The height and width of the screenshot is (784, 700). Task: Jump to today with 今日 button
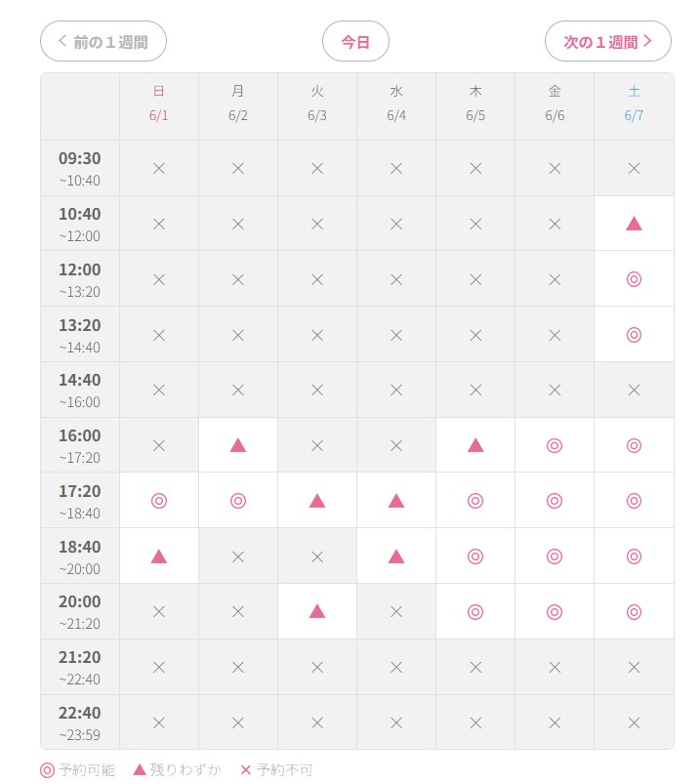[355, 42]
